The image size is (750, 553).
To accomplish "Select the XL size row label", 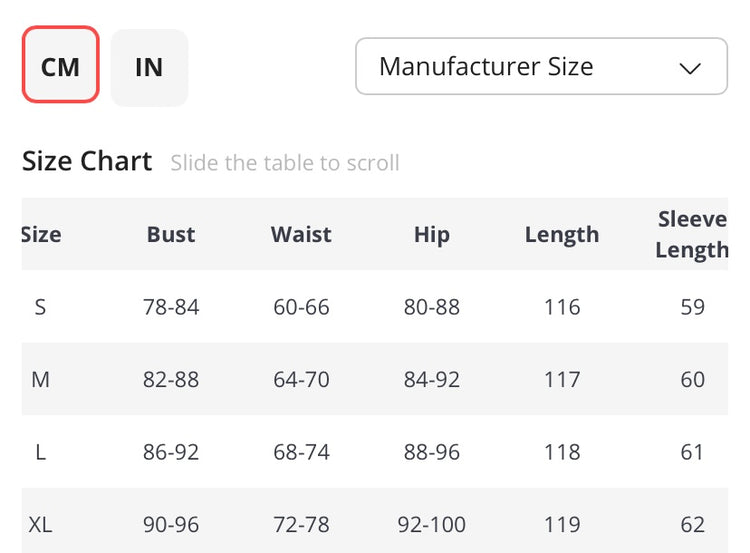I will coord(40,524).
